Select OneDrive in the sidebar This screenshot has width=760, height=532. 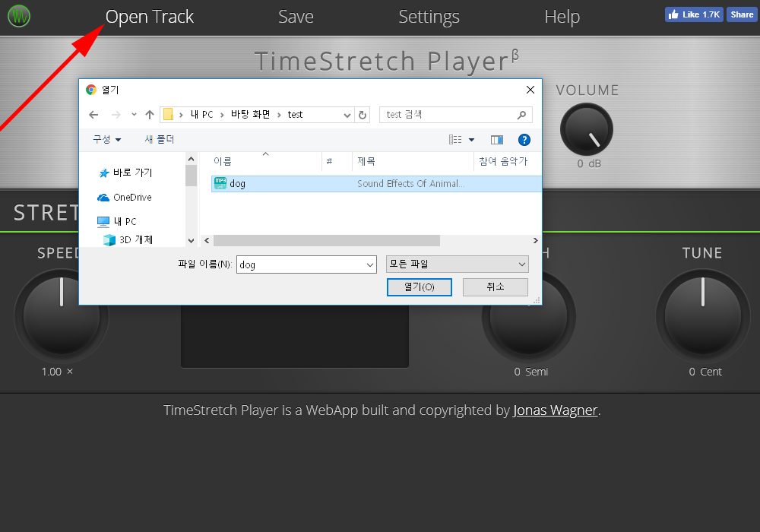[125, 197]
